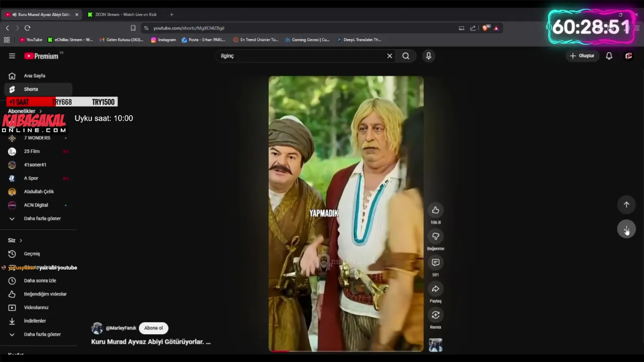Open the Instagram bookmark
The width and height of the screenshot is (644, 362).
tap(164, 40)
